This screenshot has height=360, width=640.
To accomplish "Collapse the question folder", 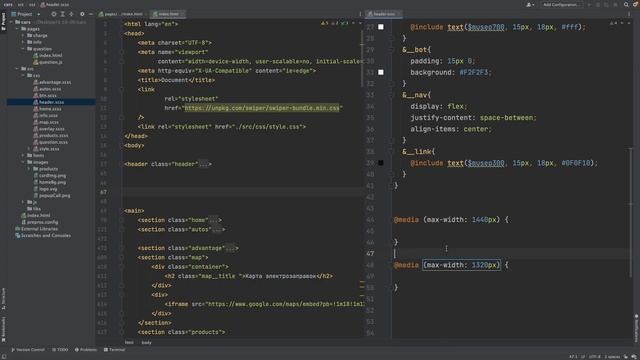I will 23,49.
